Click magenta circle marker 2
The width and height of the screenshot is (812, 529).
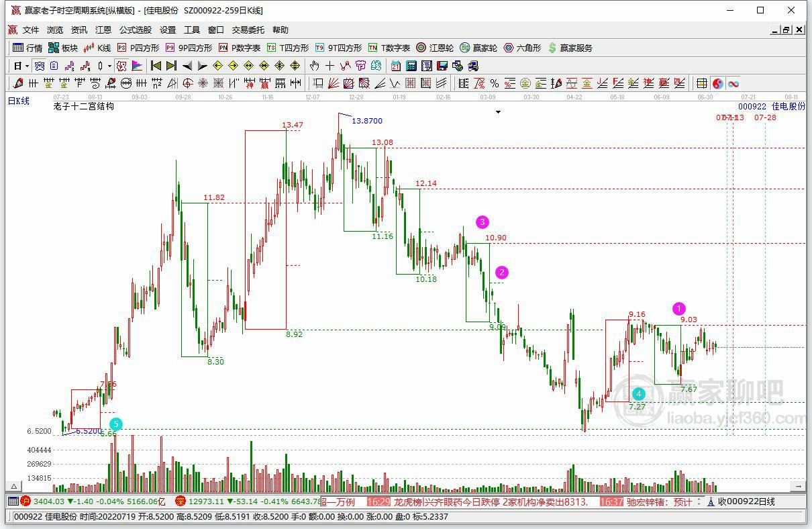502,272
